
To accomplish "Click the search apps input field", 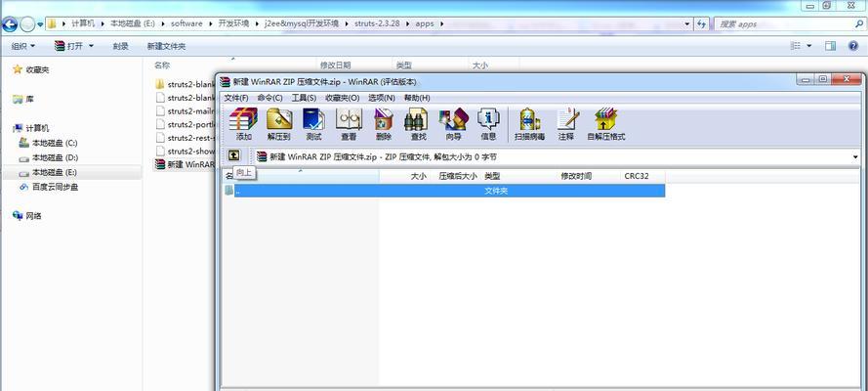I will [788, 23].
